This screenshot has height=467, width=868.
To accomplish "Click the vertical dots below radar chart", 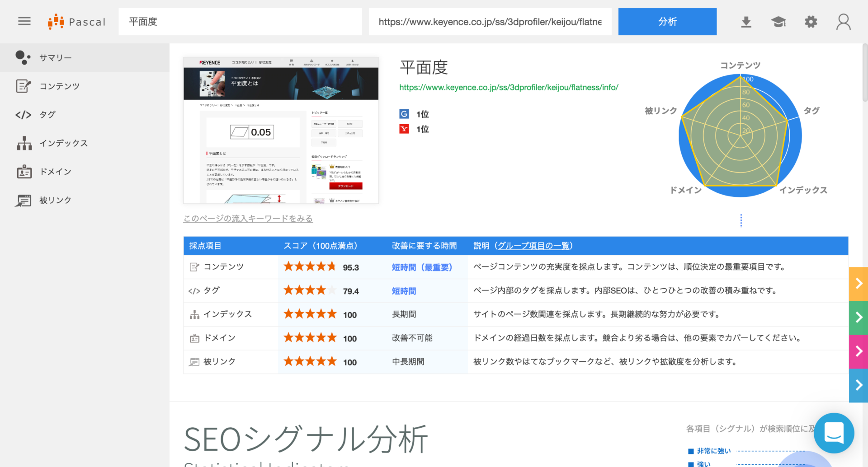I will [741, 220].
